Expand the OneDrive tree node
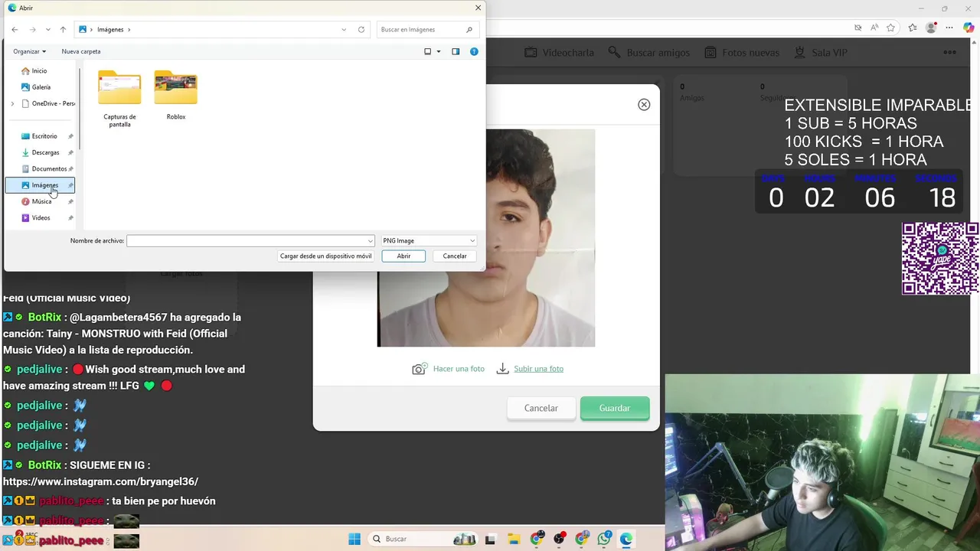Viewport: 980px width, 551px height. [x=12, y=103]
